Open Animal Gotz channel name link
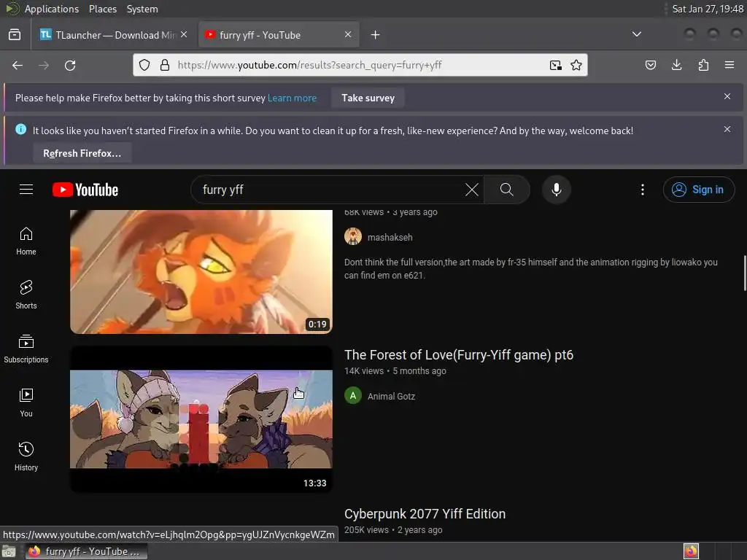Image resolution: width=747 pixels, height=560 pixels. 391,396
